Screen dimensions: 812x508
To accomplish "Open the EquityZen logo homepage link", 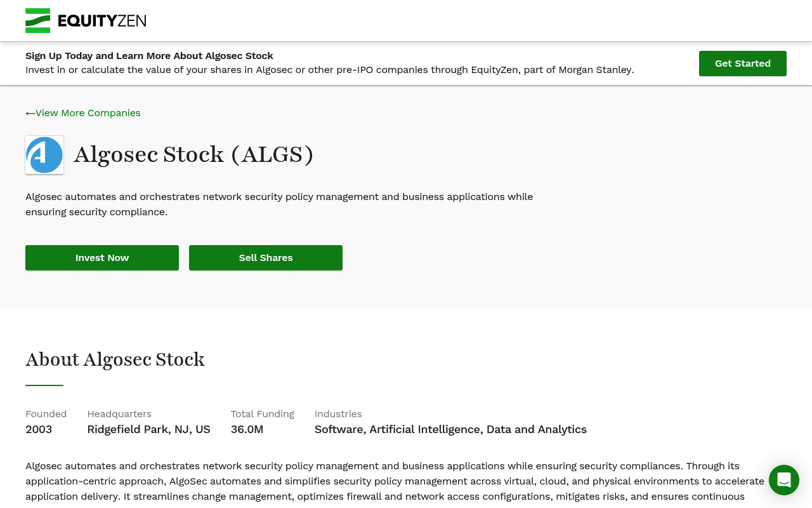I will tap(86, 20).
